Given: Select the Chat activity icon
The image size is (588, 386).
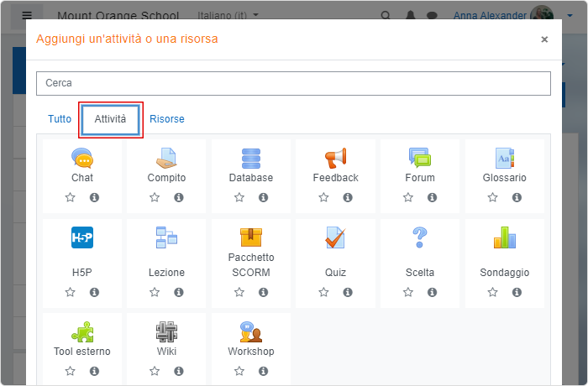Looking at the screenshot, I should (82, 158).
